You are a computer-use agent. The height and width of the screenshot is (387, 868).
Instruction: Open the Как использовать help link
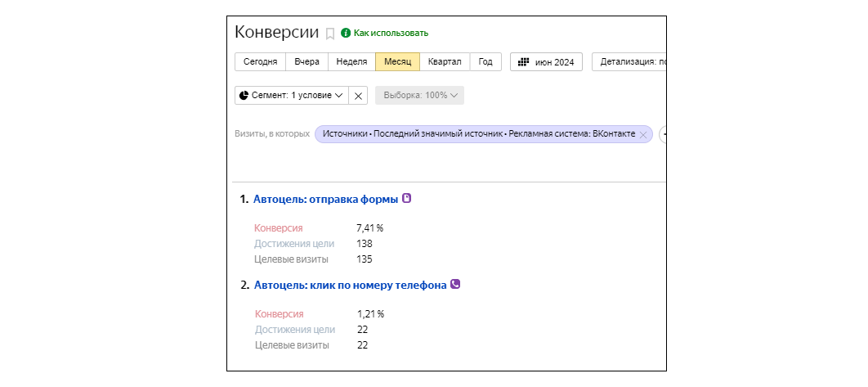(x=391, y=33)
